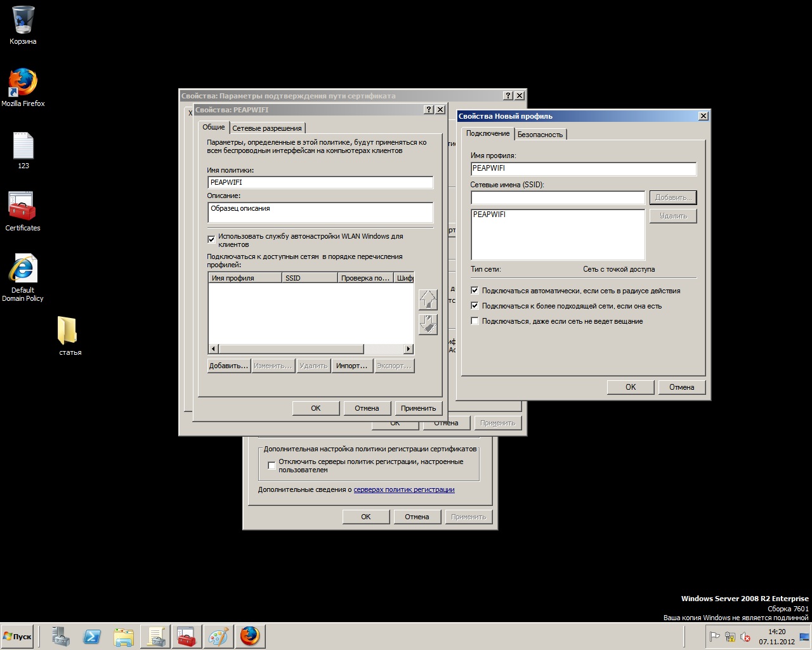Screen dimensions: 812x650
Task: Open the Безопасность tab in Новый профиль
Action: 540,134
